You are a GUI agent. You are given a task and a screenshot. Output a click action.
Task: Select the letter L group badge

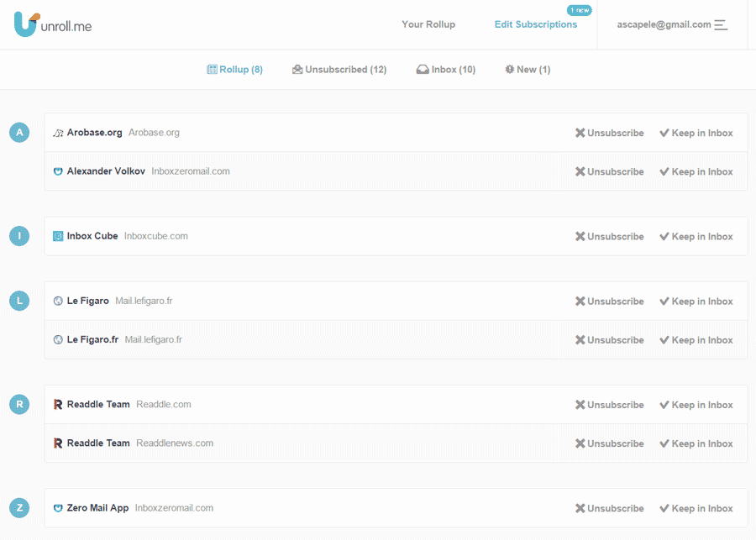click(x=19, y=301)
